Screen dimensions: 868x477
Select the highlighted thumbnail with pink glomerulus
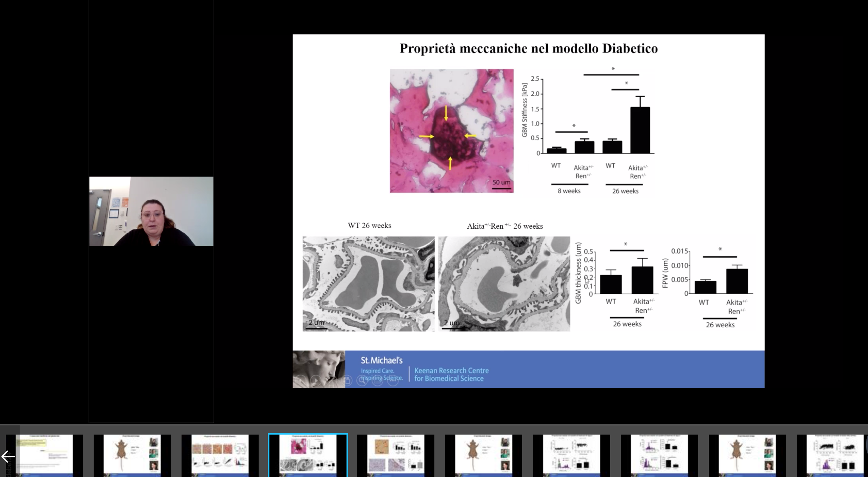click(x=308, y=455)
